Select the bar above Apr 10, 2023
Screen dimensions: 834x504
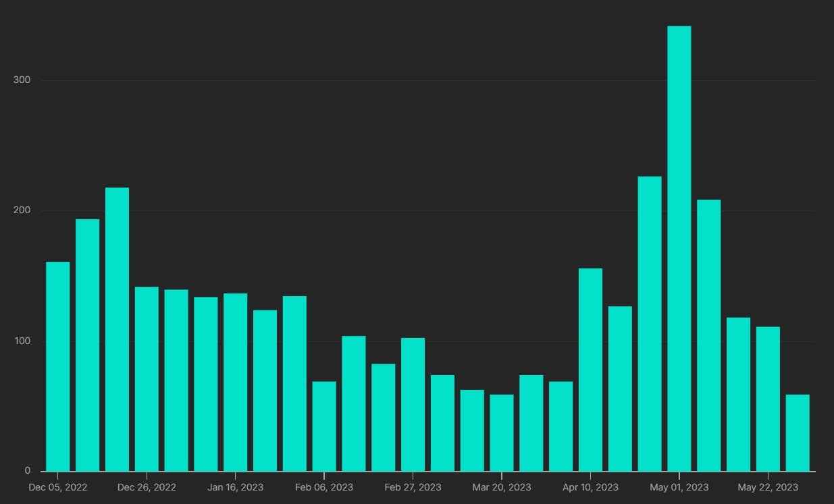point(590,370)
